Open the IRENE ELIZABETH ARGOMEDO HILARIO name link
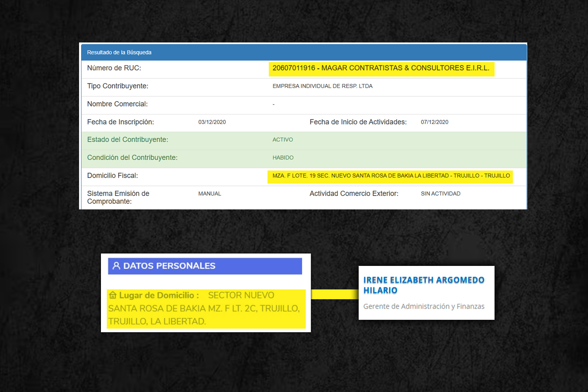 click(424, 285)
